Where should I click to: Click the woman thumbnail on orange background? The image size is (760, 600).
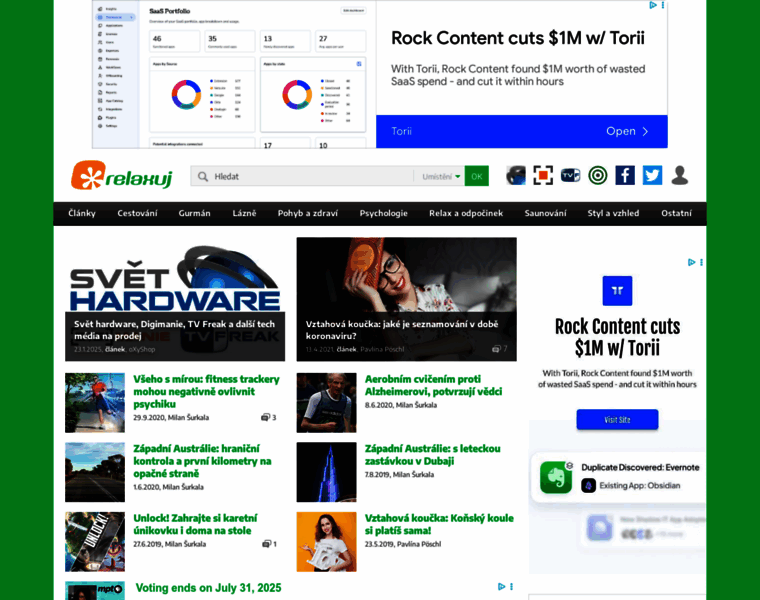click(326, 542)
